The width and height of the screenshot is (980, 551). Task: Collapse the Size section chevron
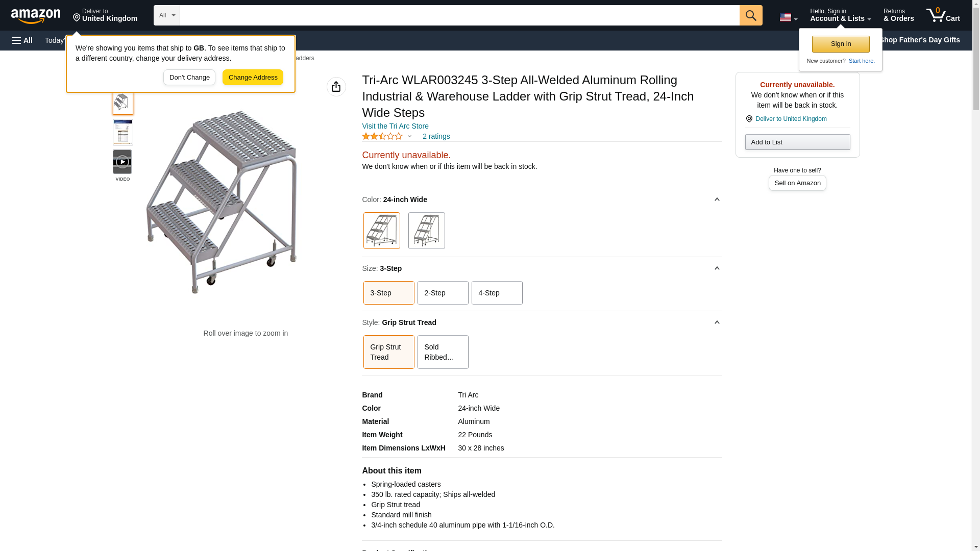click(x=717, y=268)
